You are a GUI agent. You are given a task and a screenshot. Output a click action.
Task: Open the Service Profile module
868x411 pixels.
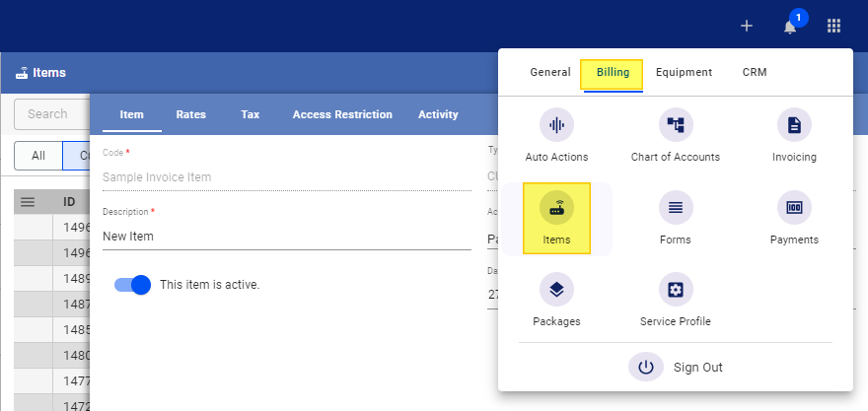coord(675,290)
